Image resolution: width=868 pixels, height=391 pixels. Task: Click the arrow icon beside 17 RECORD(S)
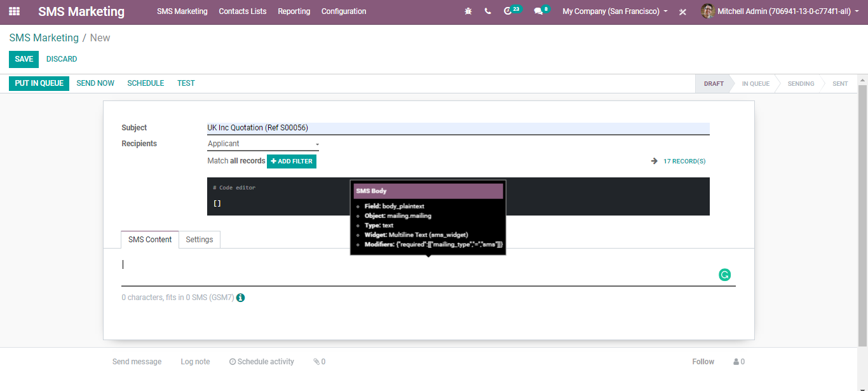point(654,161)
